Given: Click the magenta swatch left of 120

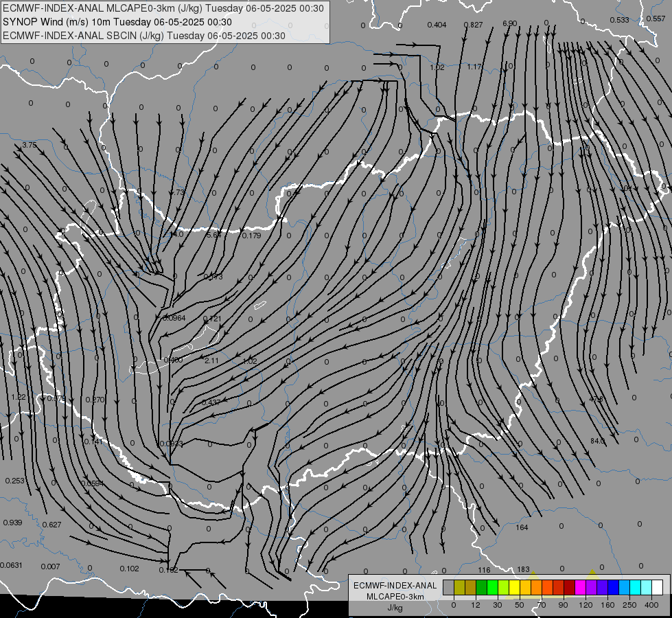Looking at the screenshot, I should coord(581,587).
